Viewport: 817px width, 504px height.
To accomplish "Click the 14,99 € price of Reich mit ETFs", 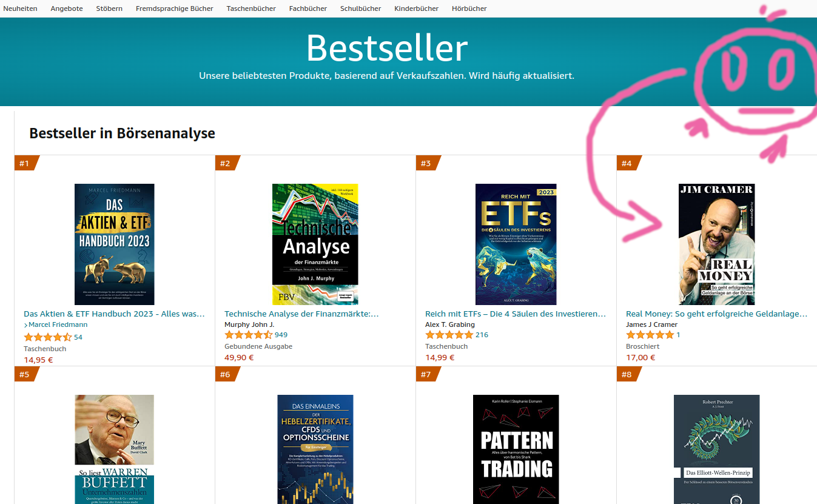I will (440, 357).
